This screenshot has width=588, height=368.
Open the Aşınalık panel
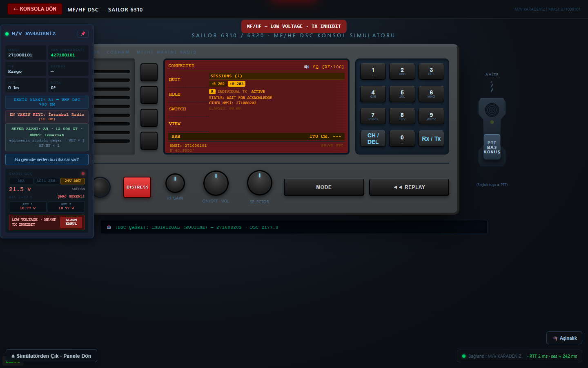564,338
